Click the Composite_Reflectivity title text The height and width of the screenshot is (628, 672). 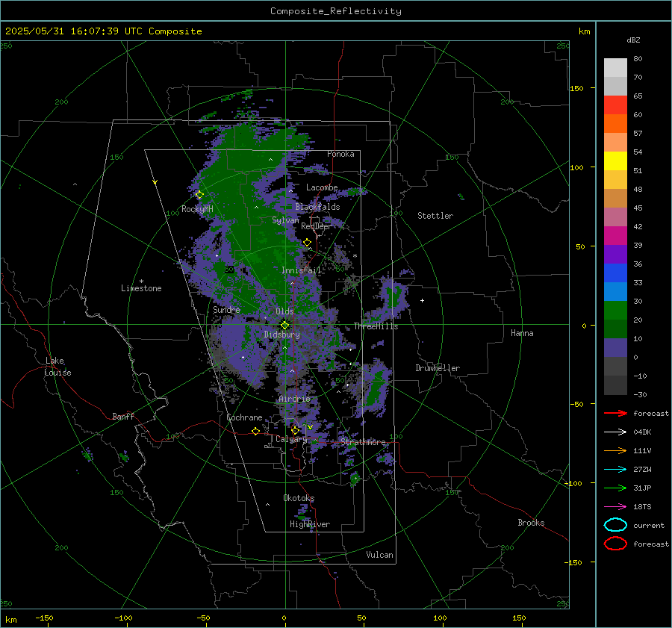point(335,11)
